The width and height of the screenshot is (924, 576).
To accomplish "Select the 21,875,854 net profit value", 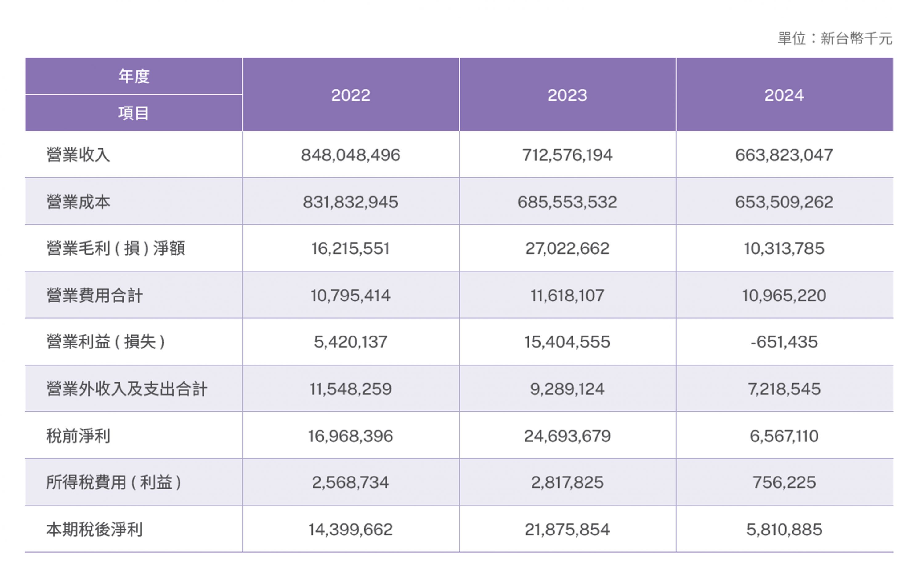I will (x=567, y=530).
